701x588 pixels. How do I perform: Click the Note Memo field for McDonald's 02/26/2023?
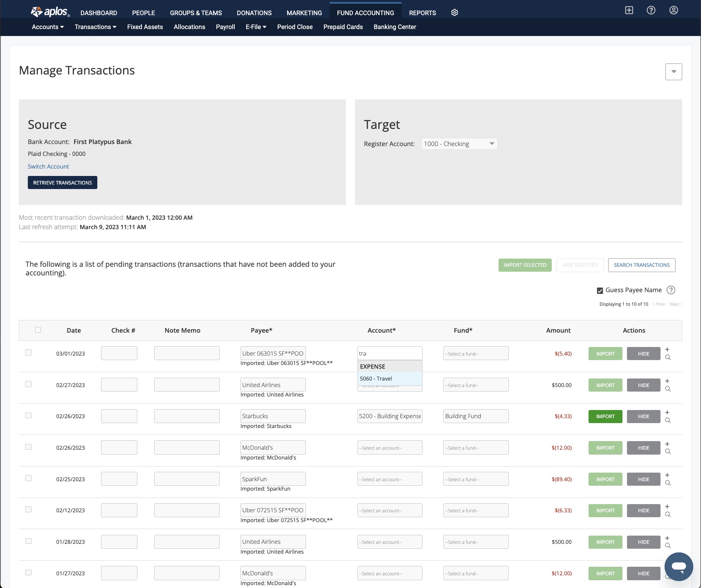(x=186, y=447)
